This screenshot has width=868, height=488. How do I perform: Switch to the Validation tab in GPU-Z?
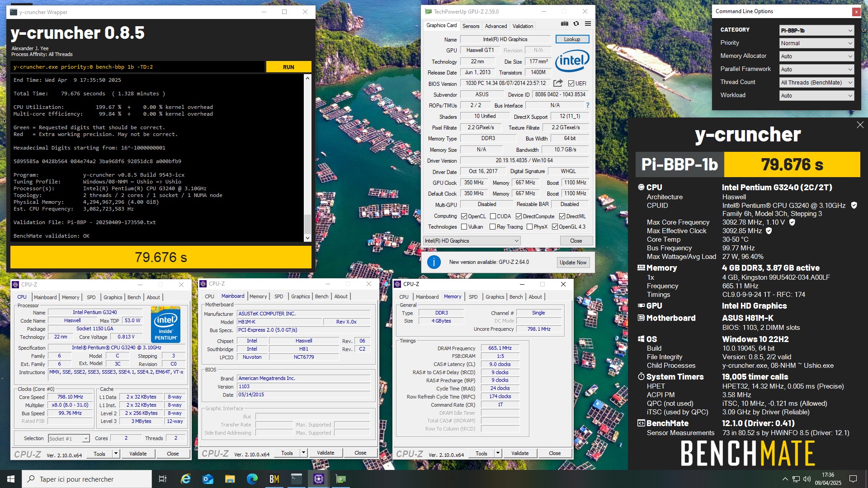(x=523, y=26)
